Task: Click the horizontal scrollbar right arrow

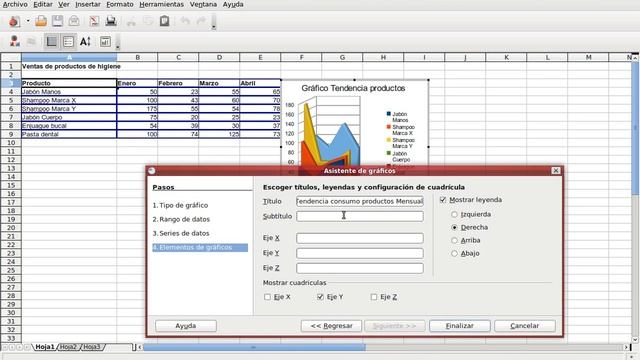Action: pyautogui.click(x=626, y=347)
